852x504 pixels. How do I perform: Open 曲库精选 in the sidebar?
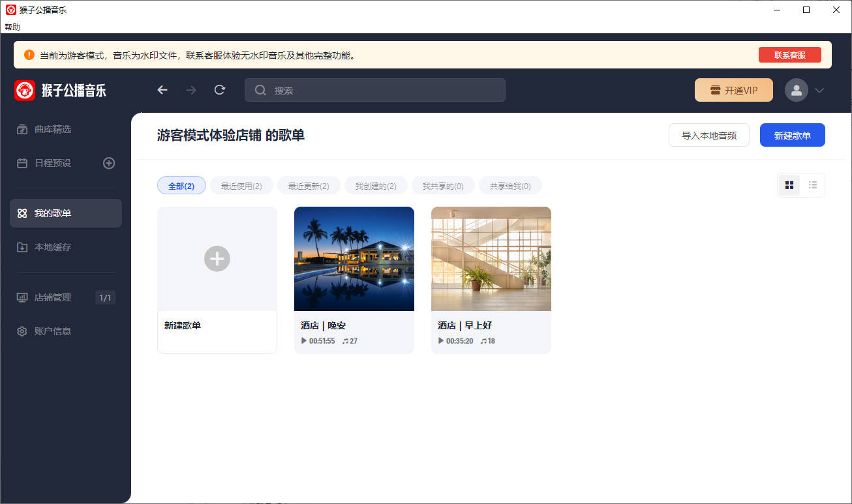(x=66, y=129)
